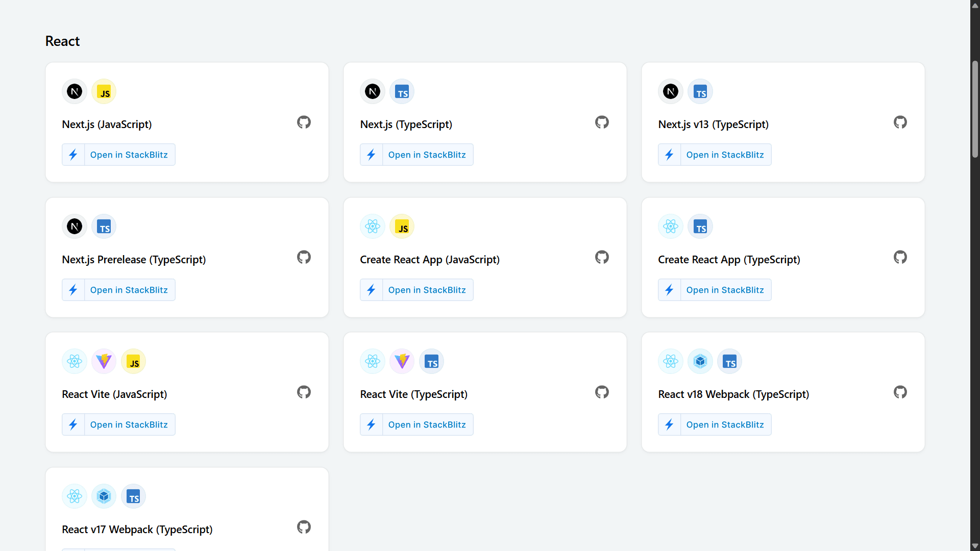Click the scrollbar down arrow

[x=975, y=546]
